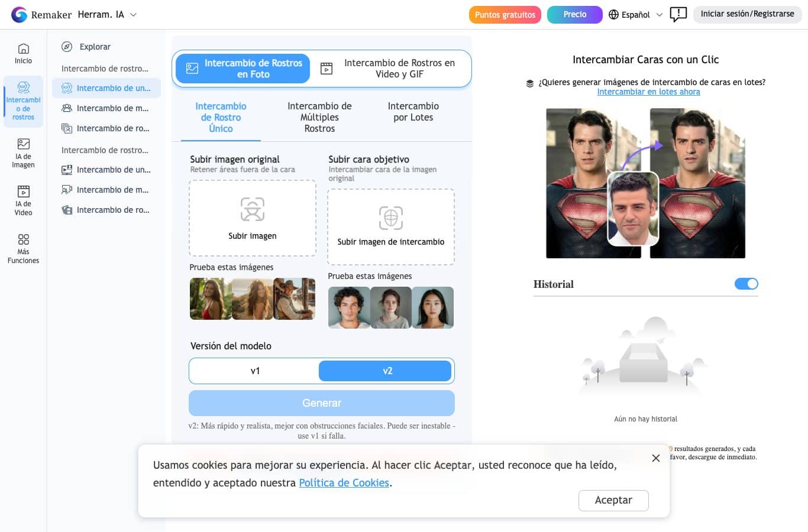The height and width of the screenshot is (532, 808).
Task: Open the photo multiple-face swap sidebar item
Action: (x=106, y=108)
